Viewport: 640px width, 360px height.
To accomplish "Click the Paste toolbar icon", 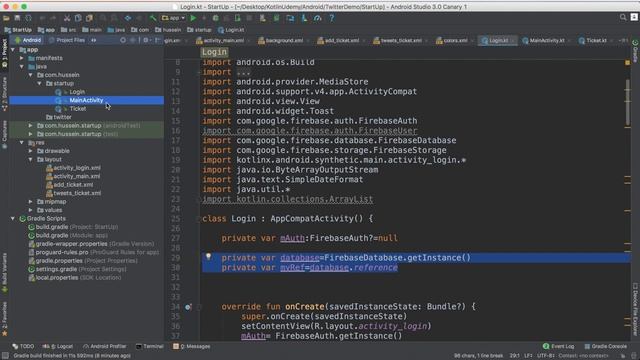I will coord(89,18).
